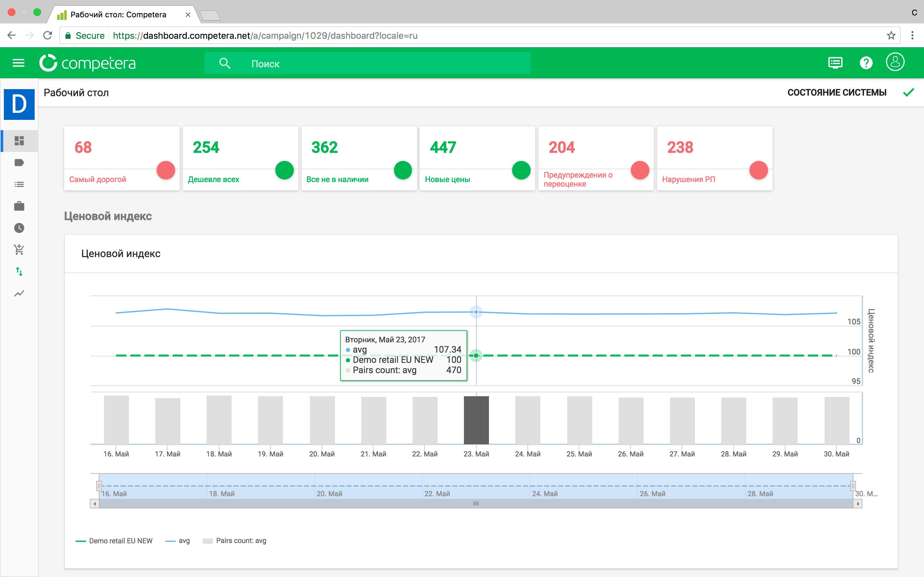This screenshot has width=924, height=577.
Task: Open the tag/label icon in the sidebar
Action: pos(19,163)
